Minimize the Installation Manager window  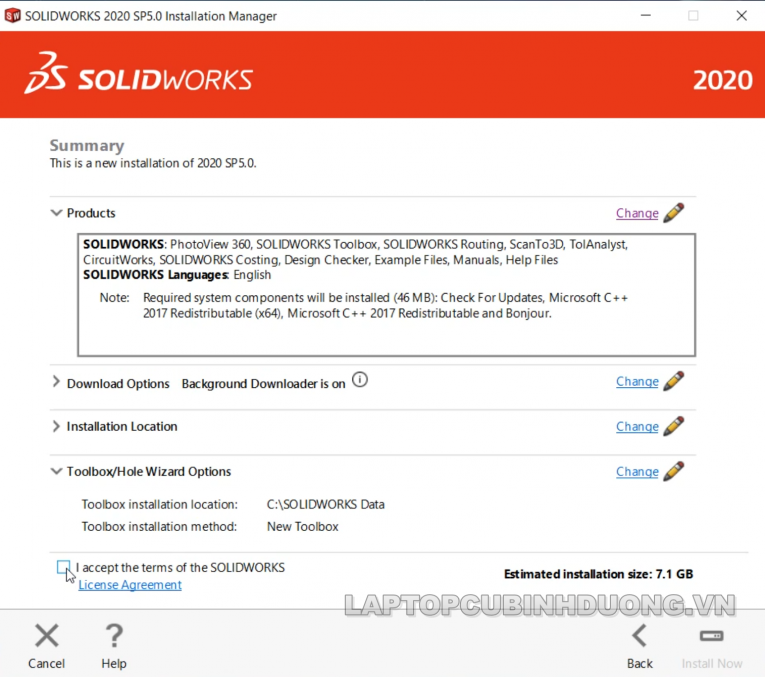pos(646,16)
